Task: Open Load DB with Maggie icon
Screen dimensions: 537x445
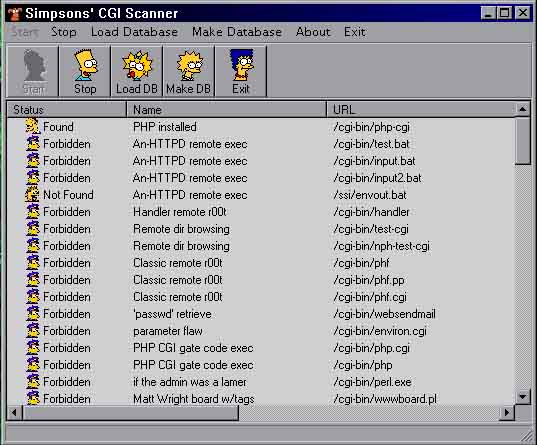Action: [137, 71]
